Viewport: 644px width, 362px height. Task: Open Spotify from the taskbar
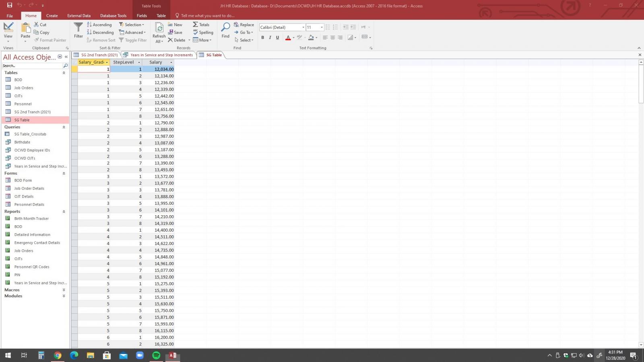click(156, 355)
